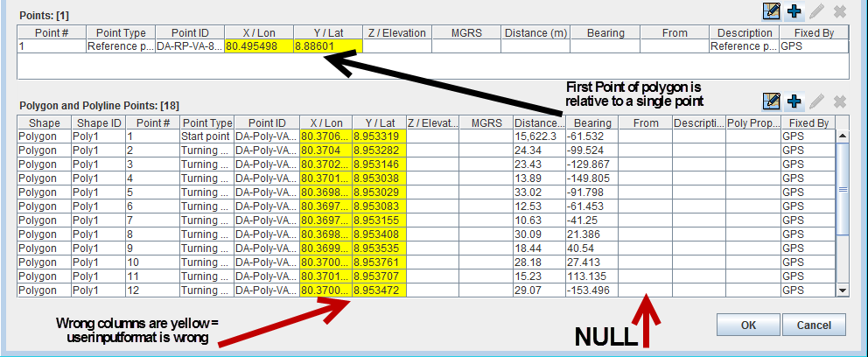Click the polygon table scrollbar thumb
The height and width of the screenshot is (357, 868).
[x=843, y=188]
